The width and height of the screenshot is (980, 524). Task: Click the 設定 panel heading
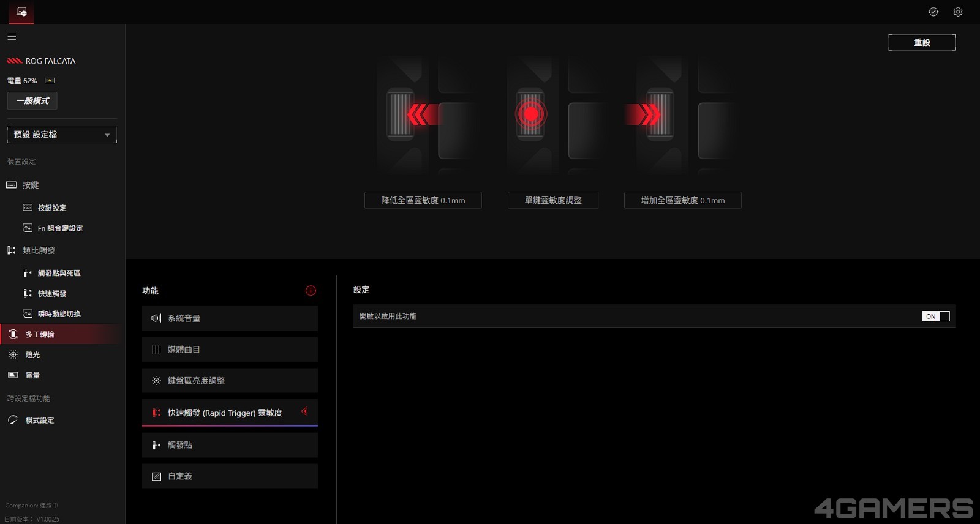click(x=361, y=290)
